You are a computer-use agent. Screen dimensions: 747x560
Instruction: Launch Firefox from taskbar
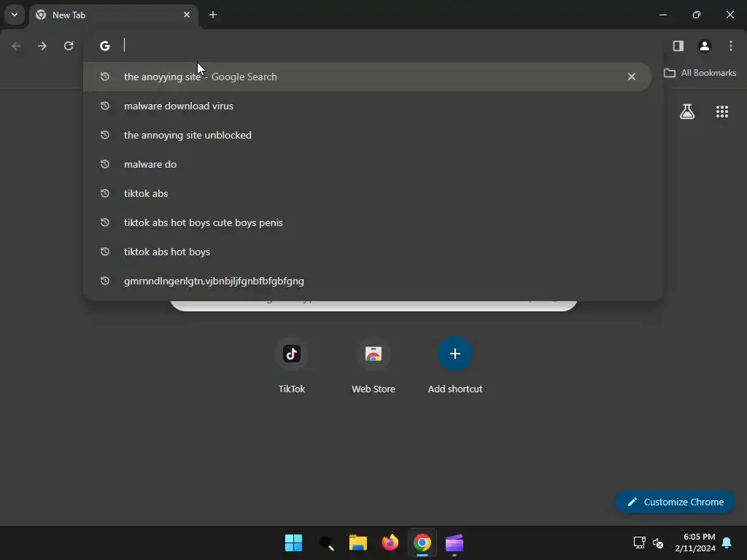pyautogui.click(x=390, y=542)
